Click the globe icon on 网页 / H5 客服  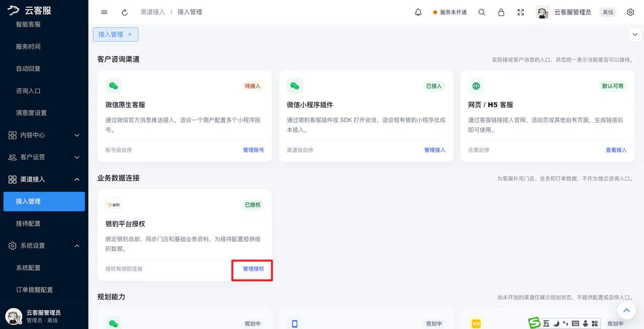pyautogui.click(x=476, y=86)
